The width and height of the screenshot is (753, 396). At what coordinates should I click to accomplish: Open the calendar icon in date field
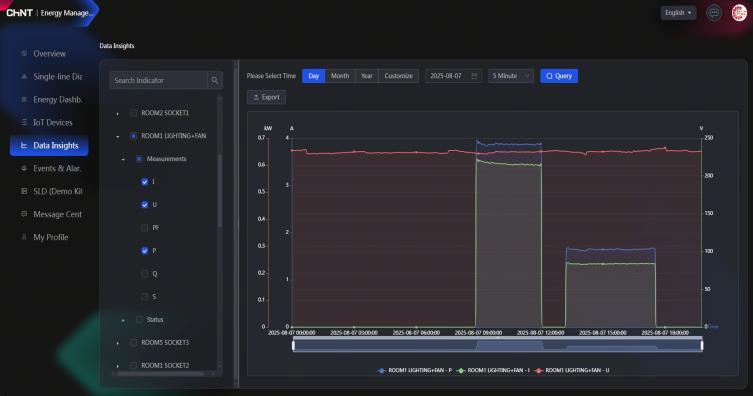pyautogui.click(x=474, y=76)
